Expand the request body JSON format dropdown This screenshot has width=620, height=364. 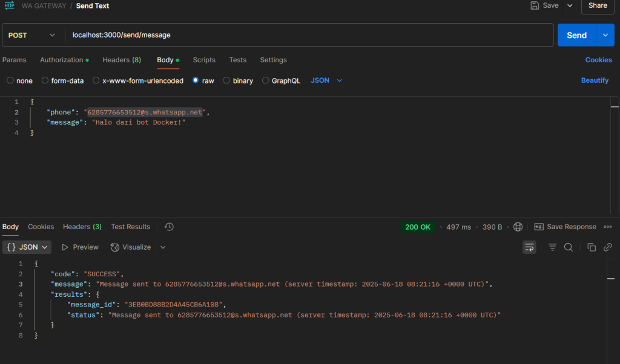[326, 80]
